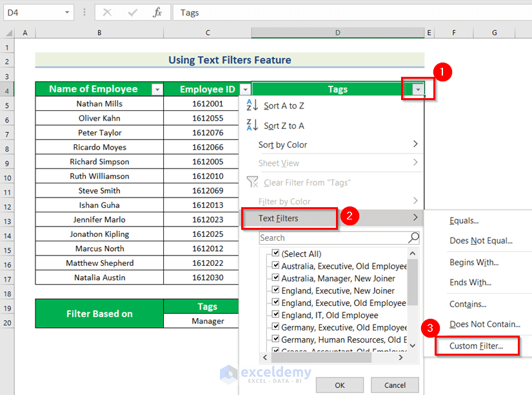Viewport: 532px width, 395px height.
Task: Open the Employee ID filter dropdown
Action: click(x=244, y=88)
